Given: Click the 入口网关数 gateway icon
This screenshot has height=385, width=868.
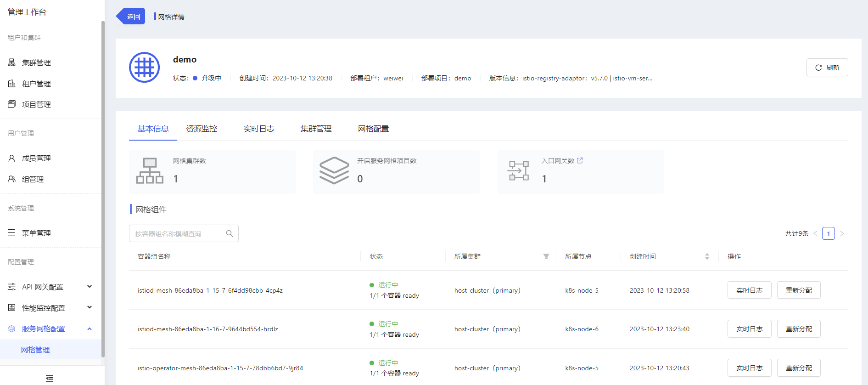Looking at the screenshot, I should coord(519,170).
